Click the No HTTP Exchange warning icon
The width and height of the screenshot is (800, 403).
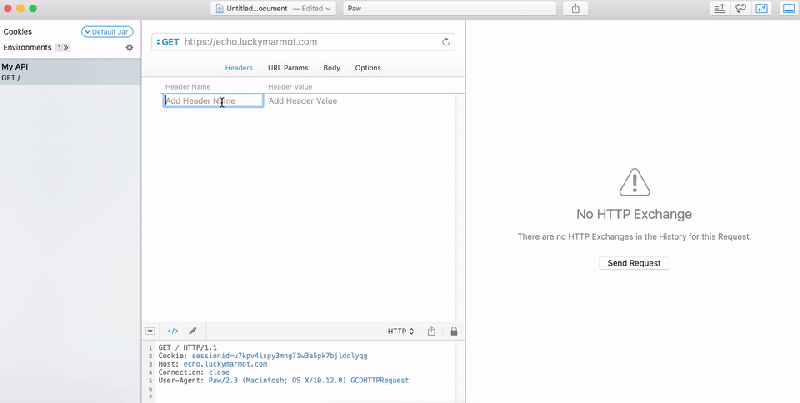[634, 182]
